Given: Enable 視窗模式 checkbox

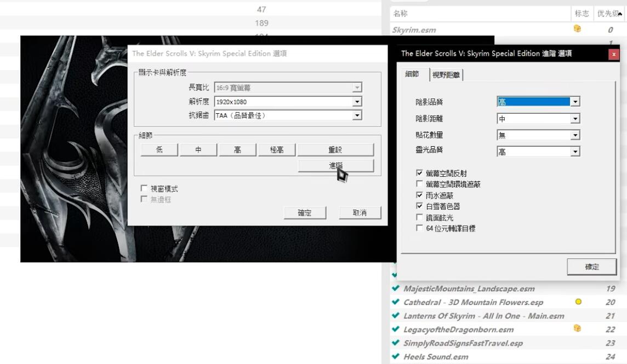Looking at the screenshot, I should click(x=144, y=188).
